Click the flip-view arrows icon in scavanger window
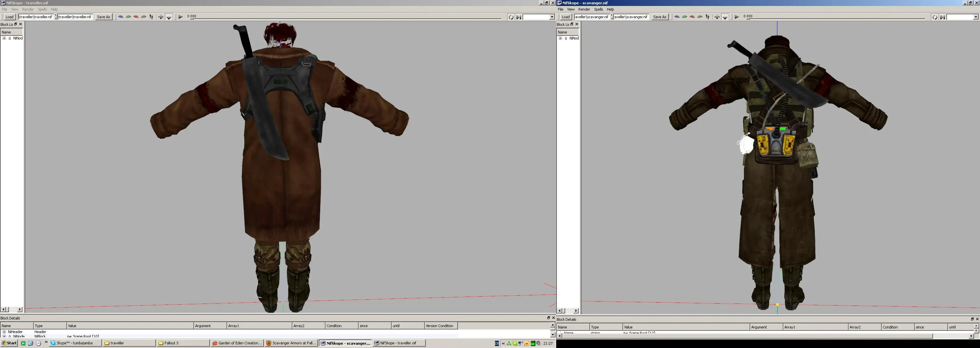Screen dimensions: 980x348 tap(717, 17)
